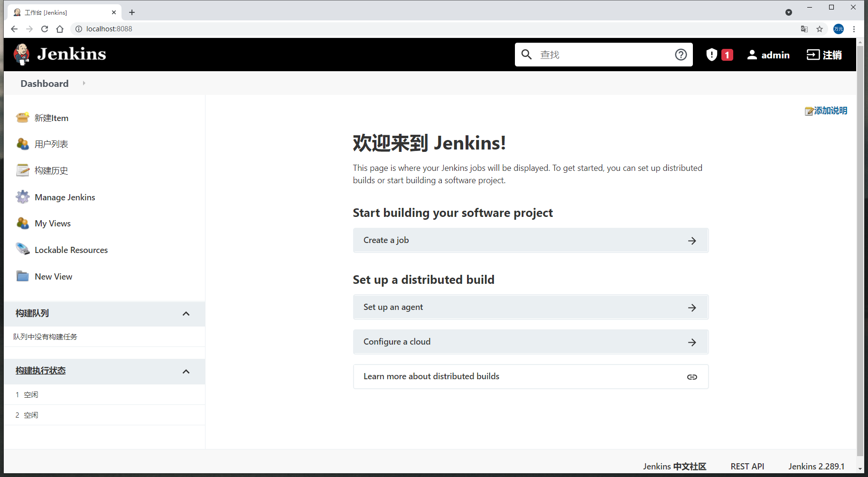Screen dimensions: 868x477
Task: Click the 用户列表 people icon
Action: click(22, 144)
